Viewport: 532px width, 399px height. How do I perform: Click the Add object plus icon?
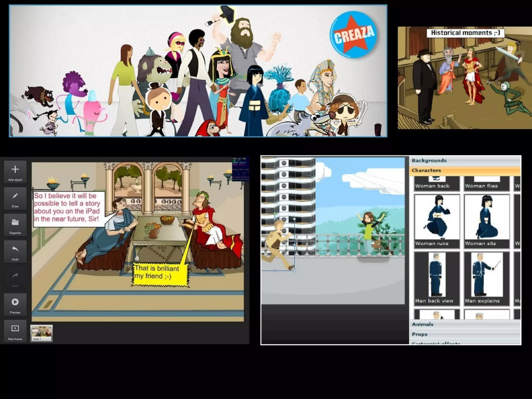pos(15,170)
